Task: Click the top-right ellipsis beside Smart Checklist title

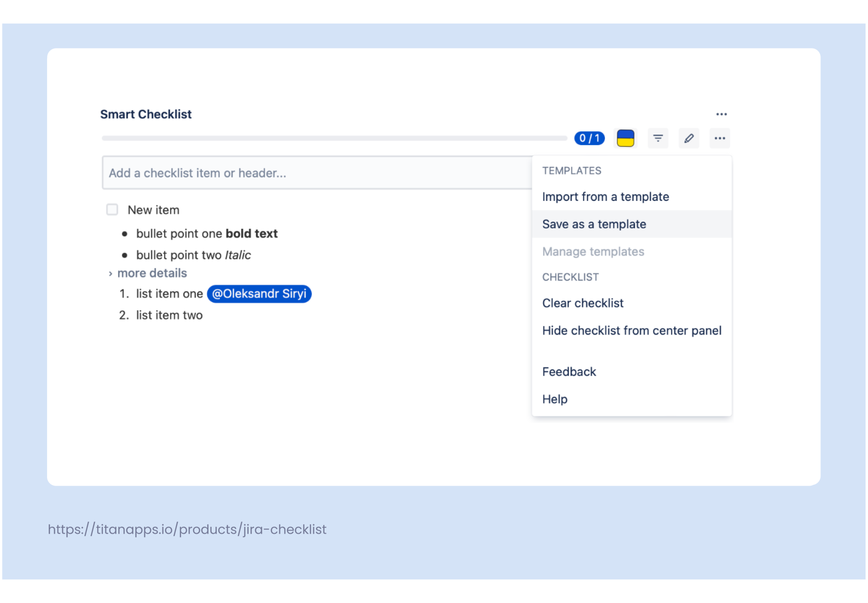Action: [721, 114]
